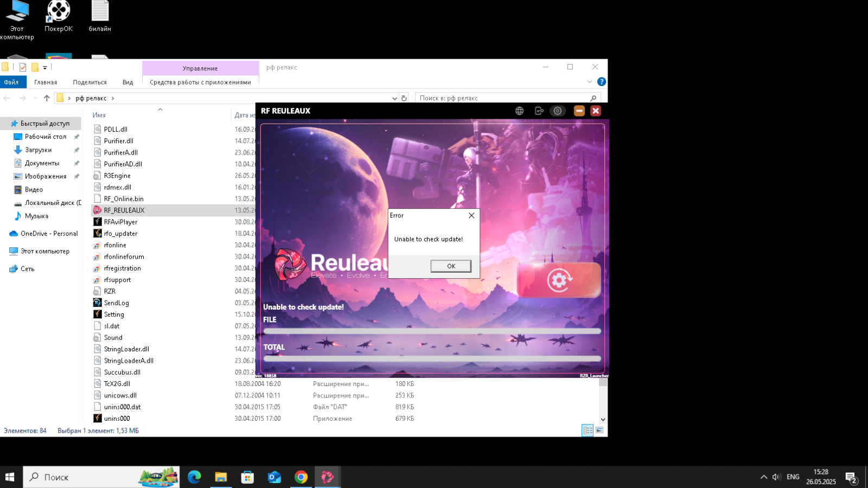868x488 pixels.
Task: Click OK in the Error dialog
Action: pyautogui.click(x=451, y=266)
